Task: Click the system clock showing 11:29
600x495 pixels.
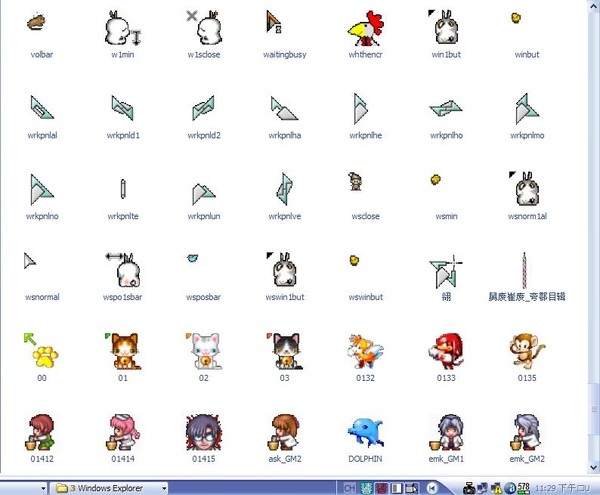Action: 562,488
